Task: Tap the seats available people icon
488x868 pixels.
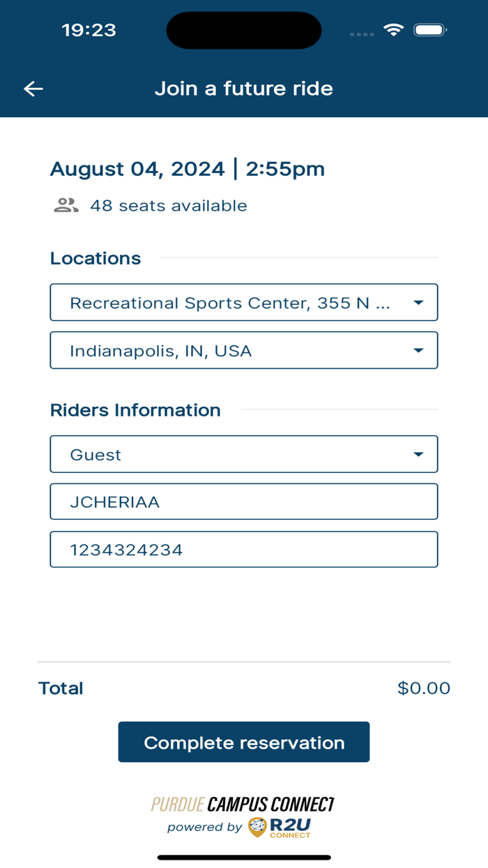Action: pyautogui.click(x=66, y=205)
